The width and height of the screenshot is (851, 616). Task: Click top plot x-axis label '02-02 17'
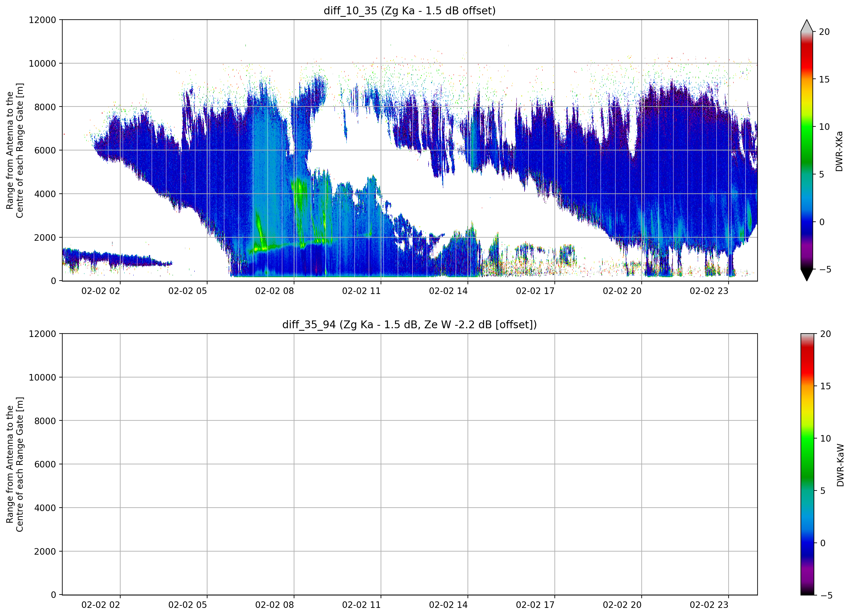(x=535, y=291)
